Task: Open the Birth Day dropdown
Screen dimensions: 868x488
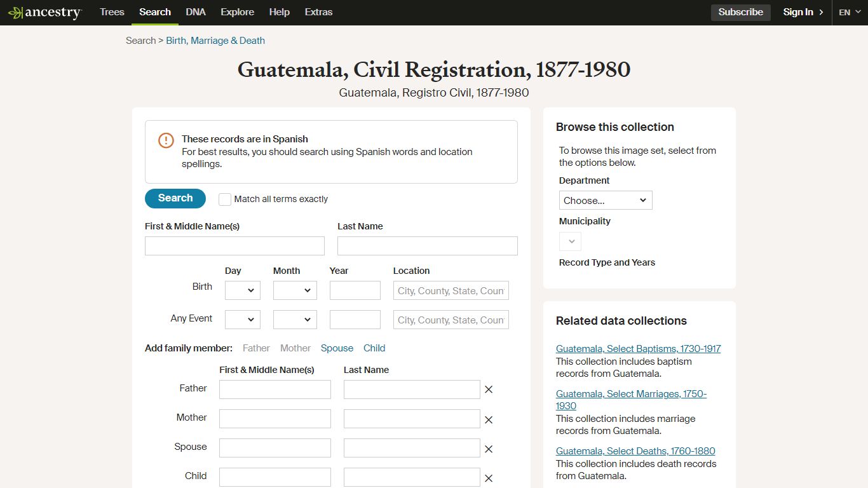Action: click(243, 290)
